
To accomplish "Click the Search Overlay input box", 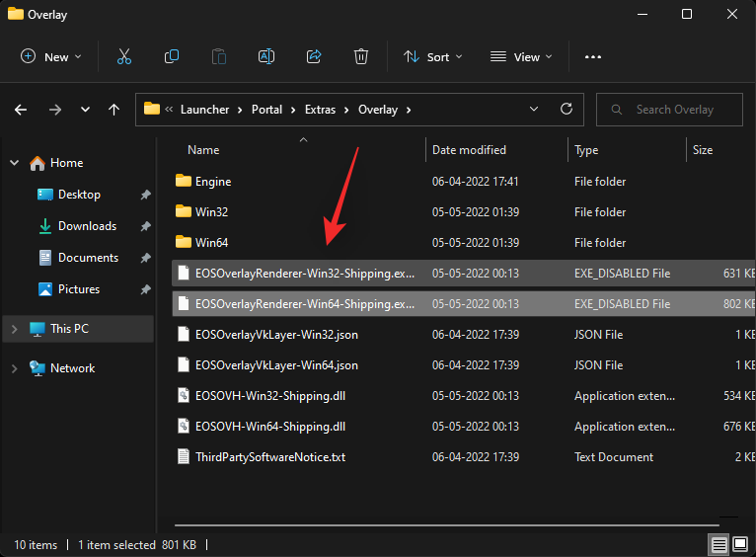I will [x=675, y=110].
